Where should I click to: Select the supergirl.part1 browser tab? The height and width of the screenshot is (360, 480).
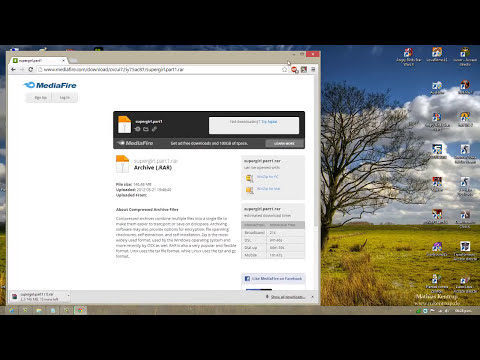[38, 61]
